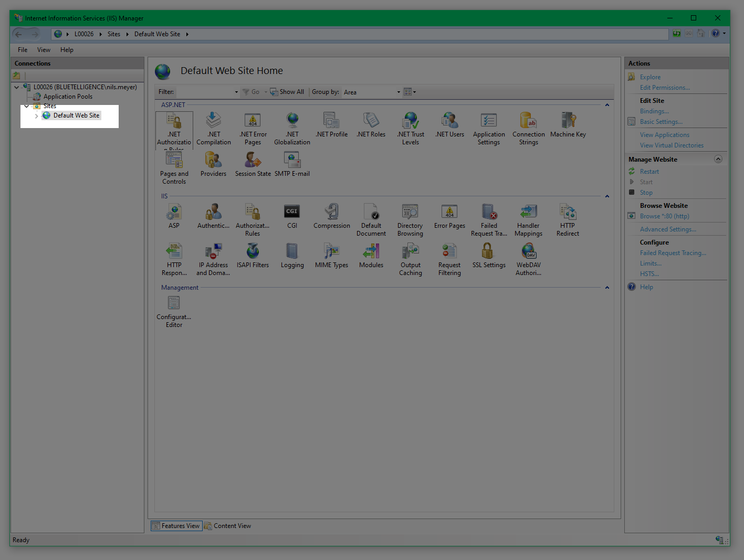
Task: Click the Bindings... link
Action: [654, 111]
